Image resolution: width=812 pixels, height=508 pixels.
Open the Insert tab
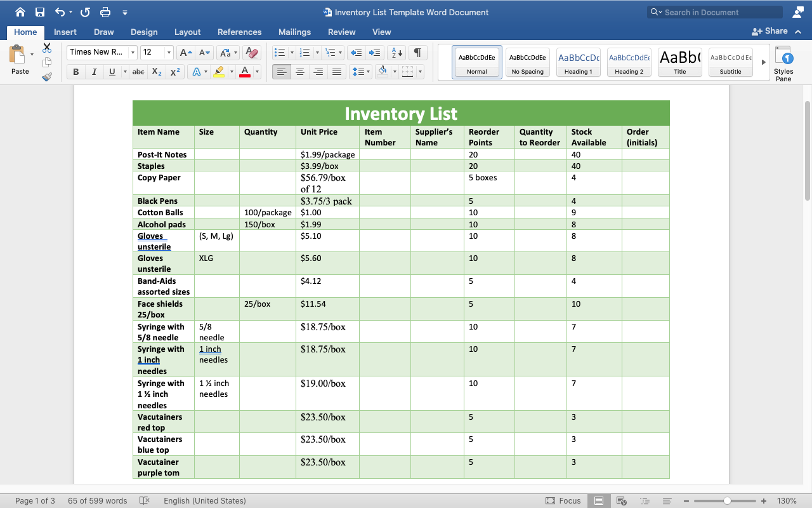click(65, 32)
